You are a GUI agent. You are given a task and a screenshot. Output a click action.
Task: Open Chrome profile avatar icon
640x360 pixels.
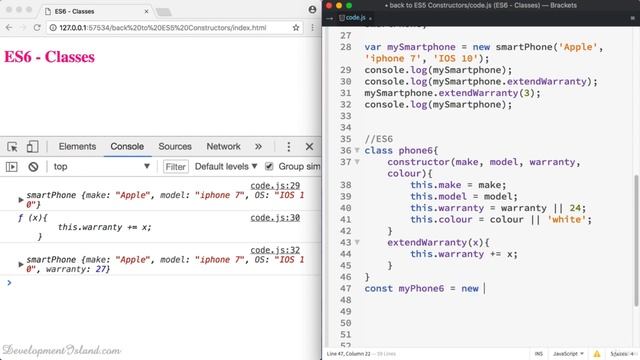click(312, 9)
